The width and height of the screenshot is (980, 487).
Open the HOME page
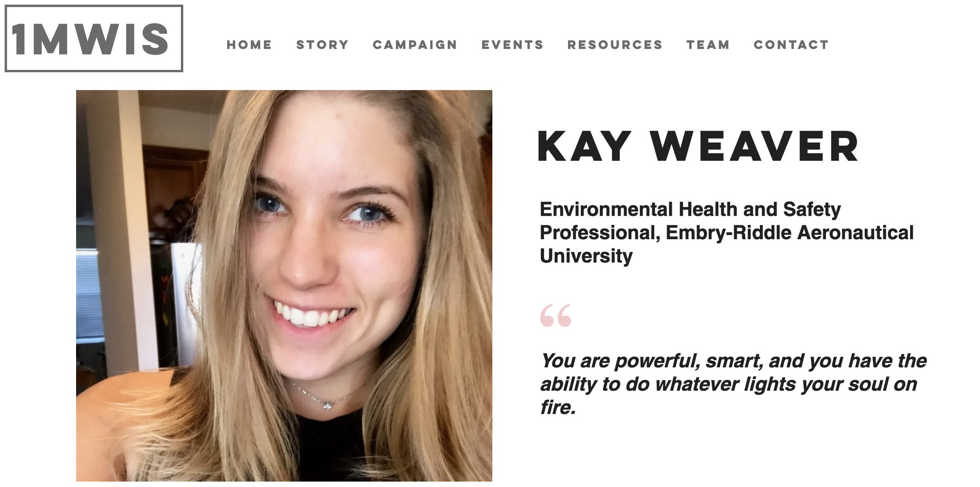tap(249, 45)
